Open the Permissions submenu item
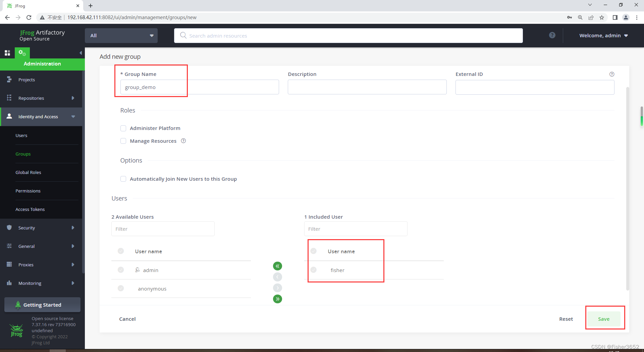Screen dimensions: 644x352 click(x=28, y=191)
